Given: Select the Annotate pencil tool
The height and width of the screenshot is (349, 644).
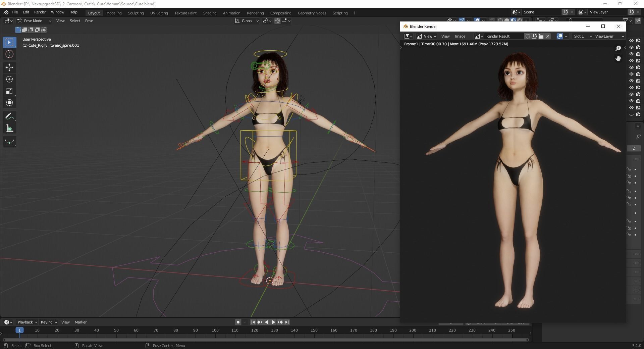Looking at the screenshot, I should point(9,116).
